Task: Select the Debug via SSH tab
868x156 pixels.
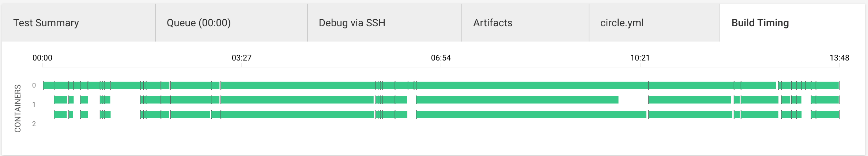Action: pyautogui.click(x=352, y=23)
